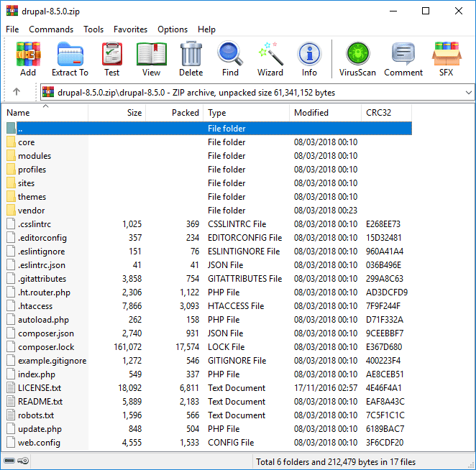476x470 pixels.
Task: Select the autoload.php file name
Action: point(43,320)
